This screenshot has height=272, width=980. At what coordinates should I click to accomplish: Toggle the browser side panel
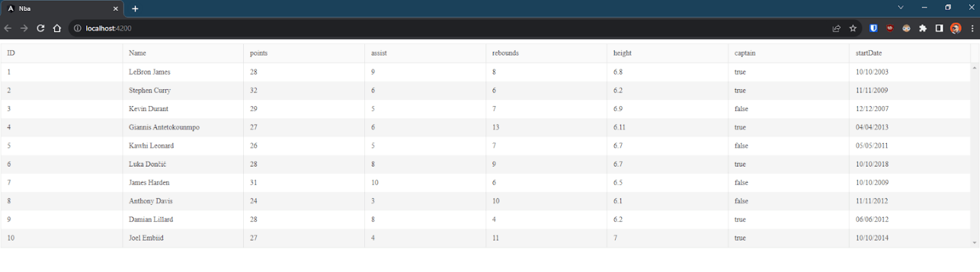pyautogui.click(x=940, y=28)
